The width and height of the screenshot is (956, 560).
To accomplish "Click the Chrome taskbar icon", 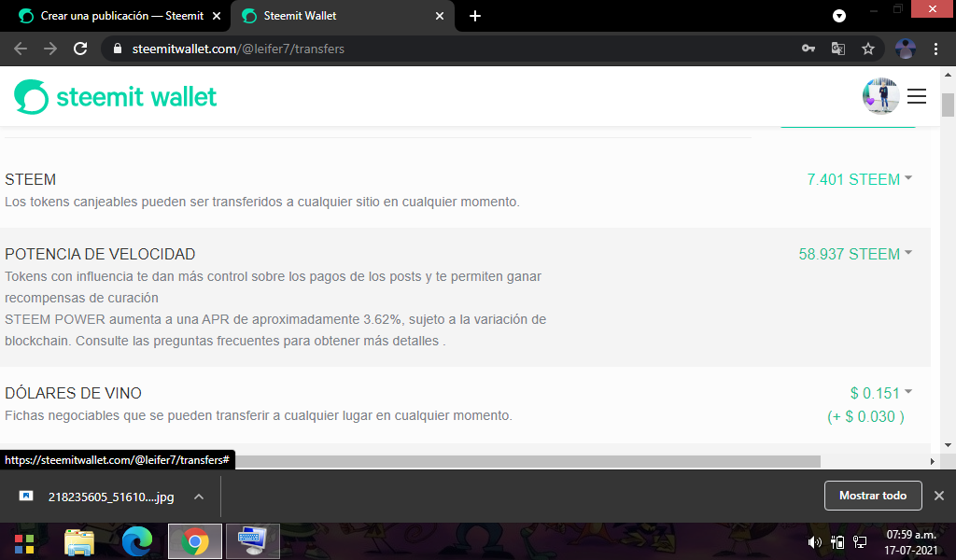I will pos(194,541).
